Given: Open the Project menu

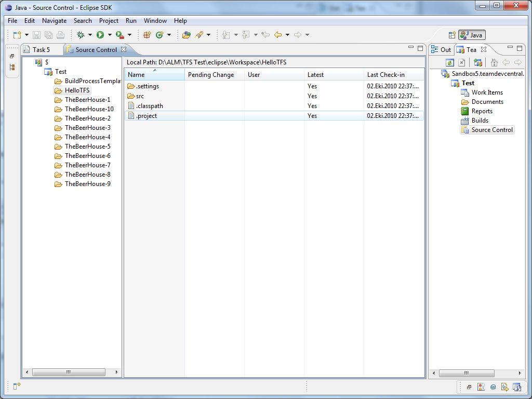Looking at the screenshot, I should (x=109, y=21).
